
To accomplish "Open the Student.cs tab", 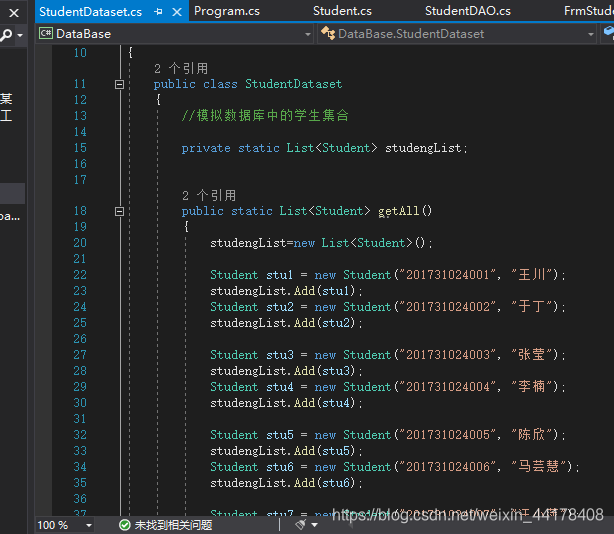I will [342, 11].
